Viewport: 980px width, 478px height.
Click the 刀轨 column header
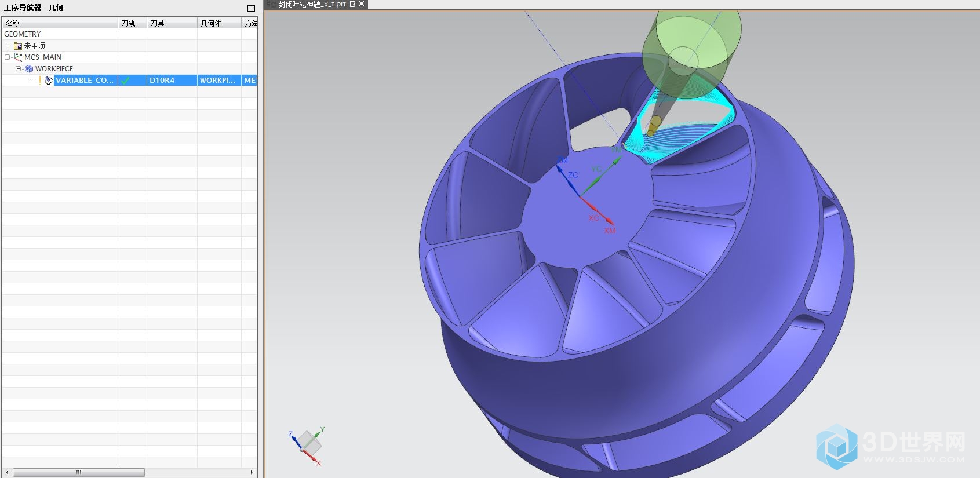133,23
